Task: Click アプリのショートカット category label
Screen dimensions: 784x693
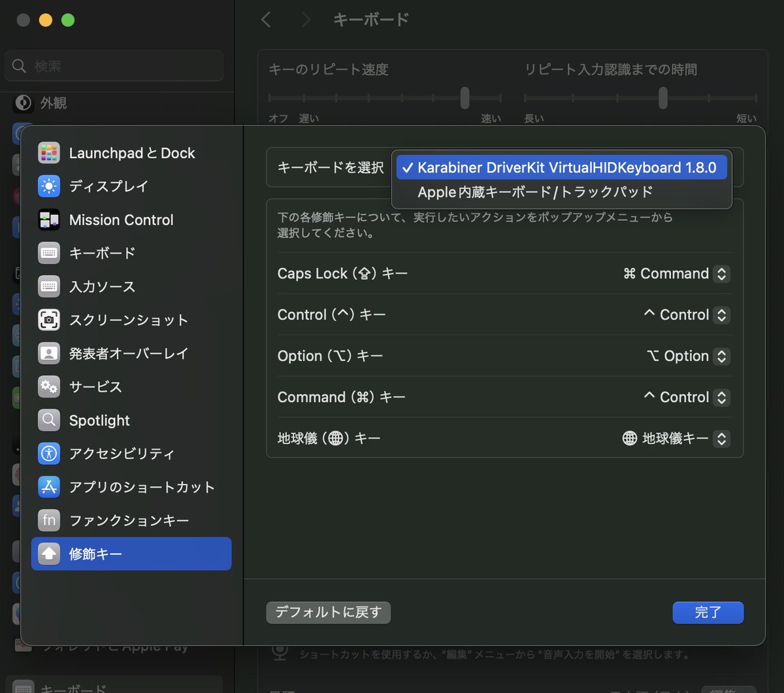Action: [x=142, y=487]
